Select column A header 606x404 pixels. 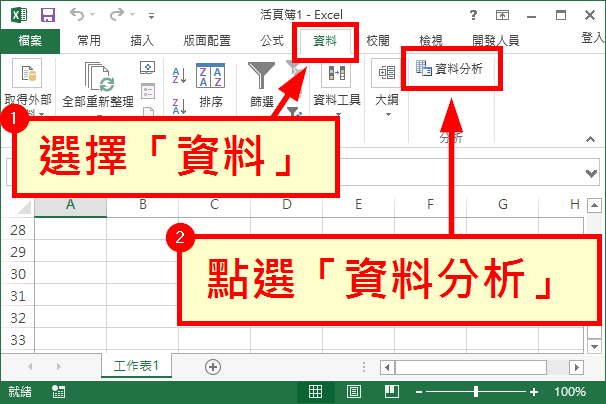coord(70,205)
